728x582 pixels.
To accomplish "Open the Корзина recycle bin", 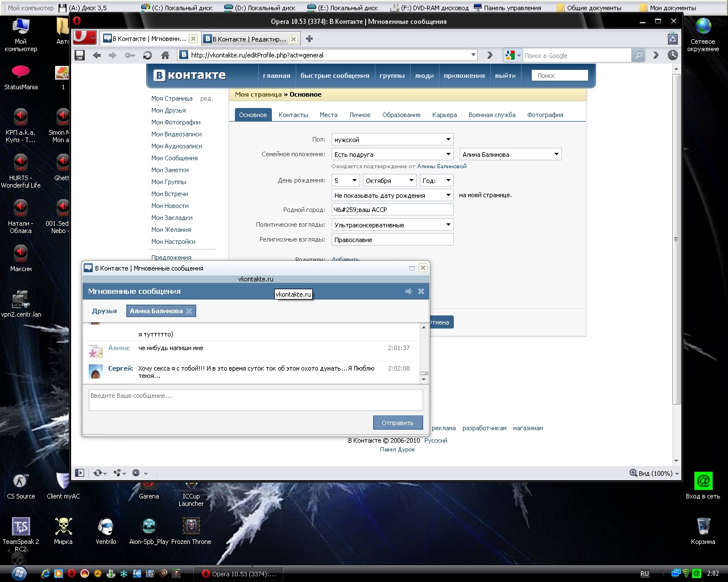I will [x=703, y=532].
